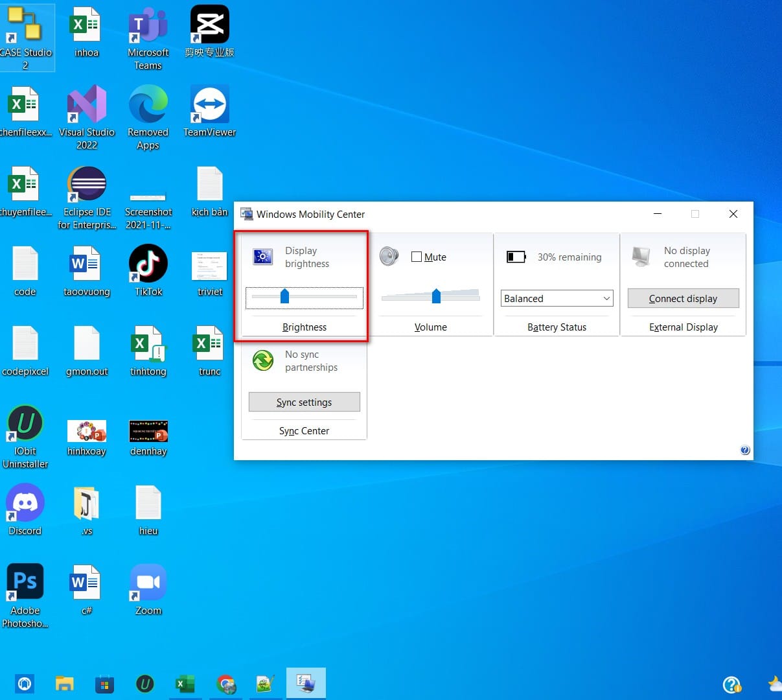Open Mobility Center help question mark icon
The image size is (782, 700).
[745, 450]
